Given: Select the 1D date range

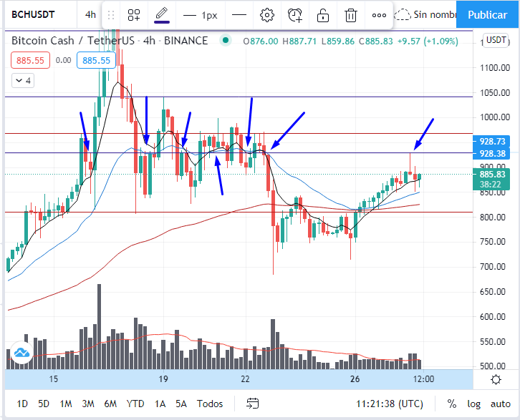Looking at the screenshot, I should (x=22, y=404).
